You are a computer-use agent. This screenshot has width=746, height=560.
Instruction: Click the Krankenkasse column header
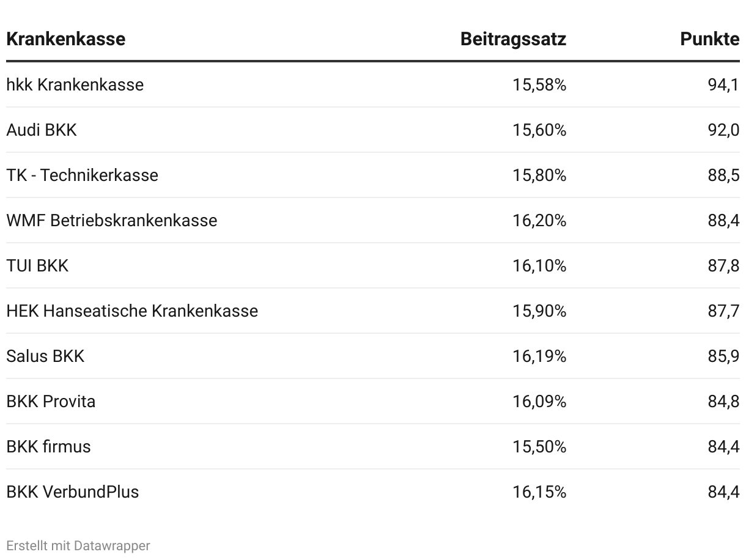tap(65, 39)
